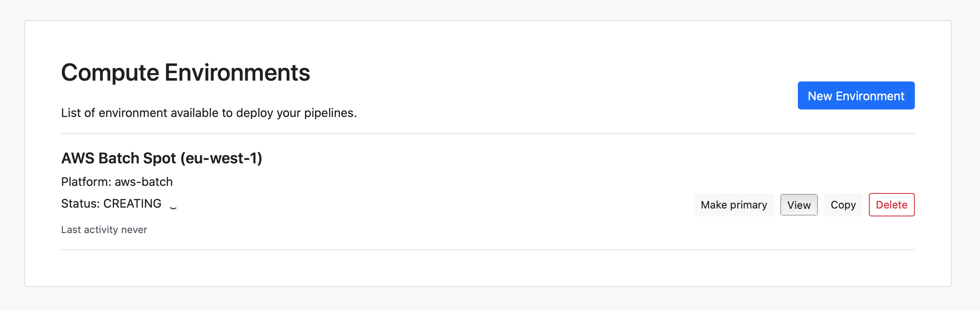Click the 'Platform:' label text
The width and height of the screenshot is (980, 310).
point(86,182)
